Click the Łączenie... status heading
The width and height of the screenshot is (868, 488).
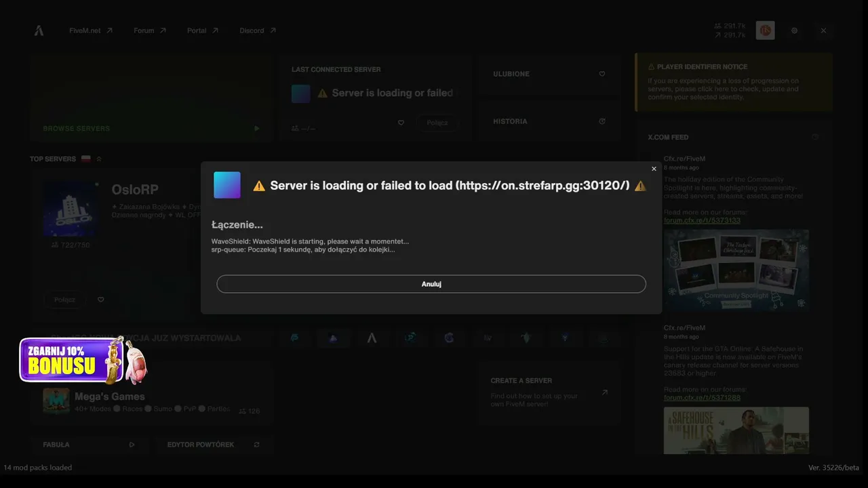[237, 224]
